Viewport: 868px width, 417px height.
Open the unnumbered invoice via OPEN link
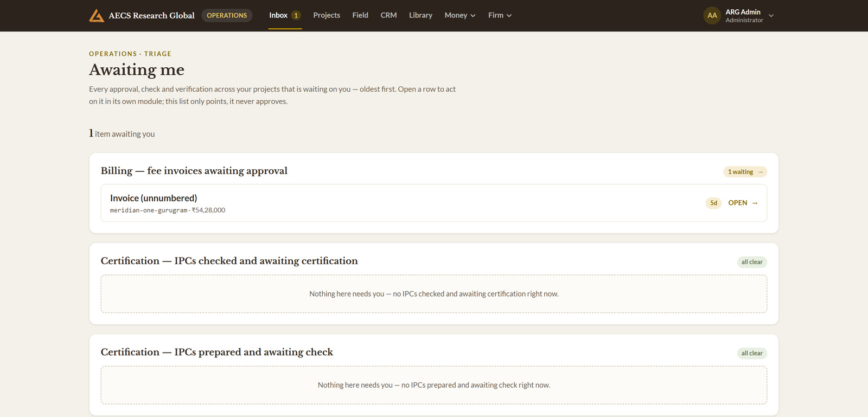(x=743, y=203)
